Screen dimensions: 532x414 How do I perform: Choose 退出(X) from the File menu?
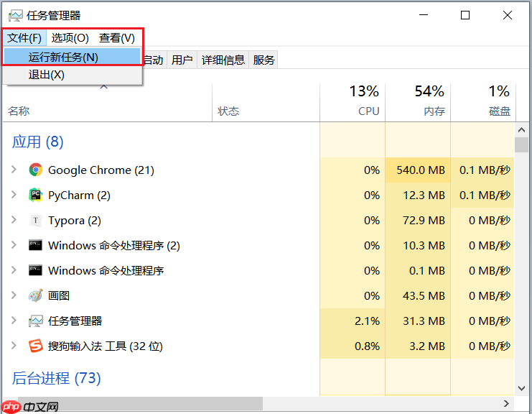[x=73, y=75]
